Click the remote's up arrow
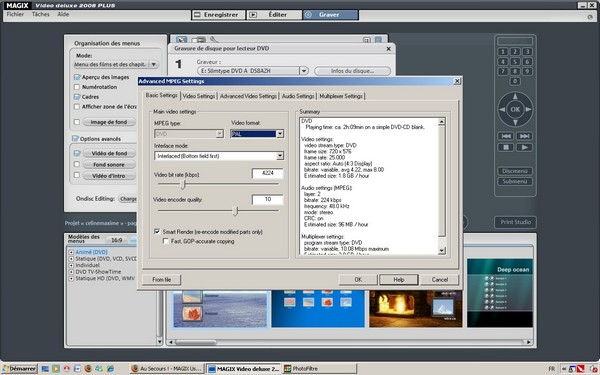 [515, 96]
